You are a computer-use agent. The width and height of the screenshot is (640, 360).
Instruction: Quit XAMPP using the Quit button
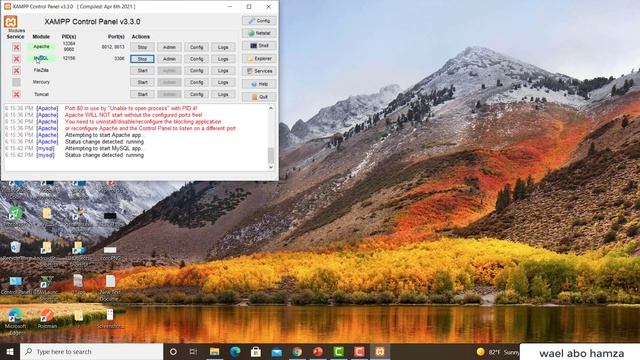coord(259,97)
